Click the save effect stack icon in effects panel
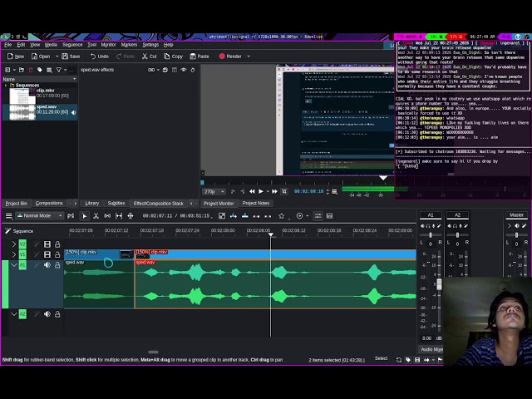The image size is (532, 399). click(x=165, y=70)
